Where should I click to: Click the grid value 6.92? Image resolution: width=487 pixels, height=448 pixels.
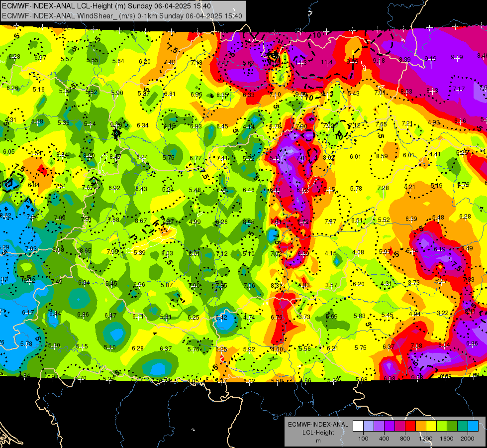coord(114,188)
